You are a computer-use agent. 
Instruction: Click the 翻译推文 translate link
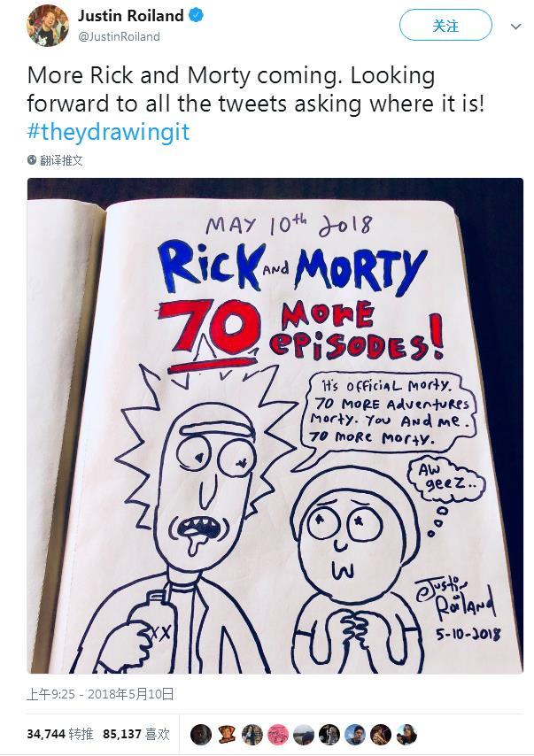pyautogui.click(x=61, y=160)
